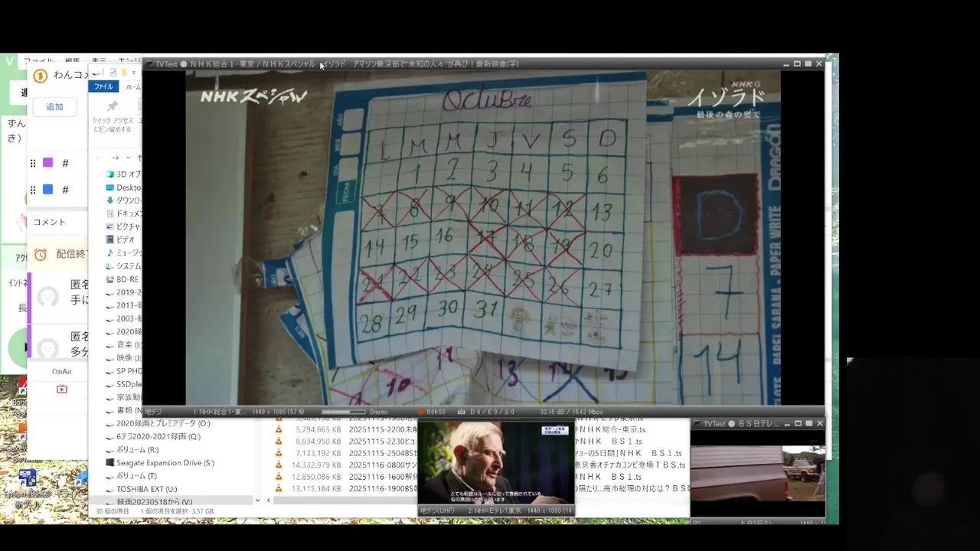Click the Epson desktop shortcut icon
The height and width of the screenshot is (551, 980).
point(27,478)
